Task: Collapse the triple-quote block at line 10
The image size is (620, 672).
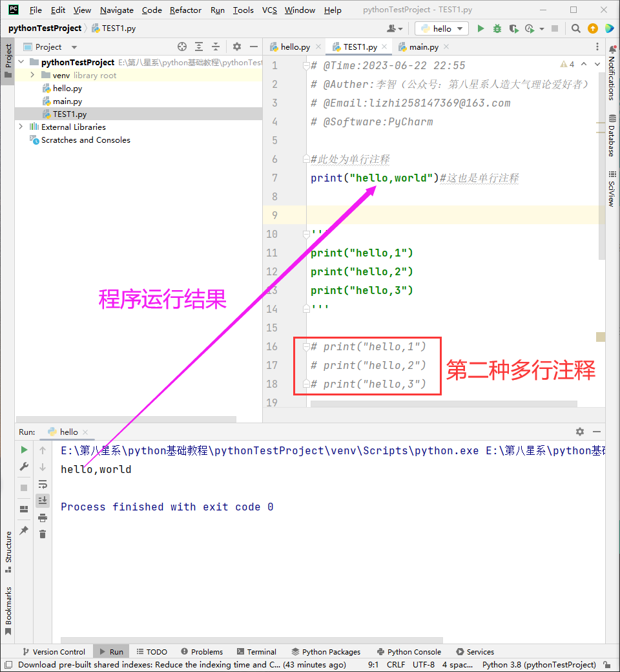Action: (306, 234)
